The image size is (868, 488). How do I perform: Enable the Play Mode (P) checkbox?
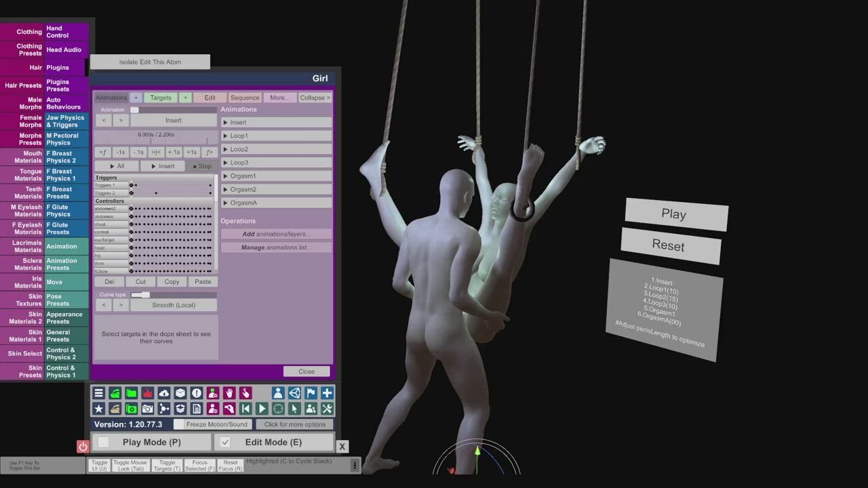click(104, 442)
